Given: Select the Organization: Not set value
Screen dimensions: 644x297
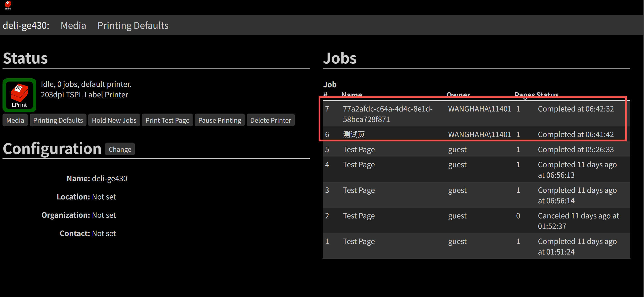Looking at the screenshot, I should click(x=104, y=215).
